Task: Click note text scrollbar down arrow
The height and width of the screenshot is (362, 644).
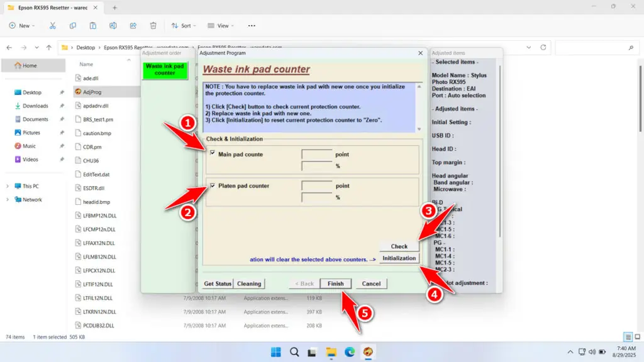Action: [419, 129]
